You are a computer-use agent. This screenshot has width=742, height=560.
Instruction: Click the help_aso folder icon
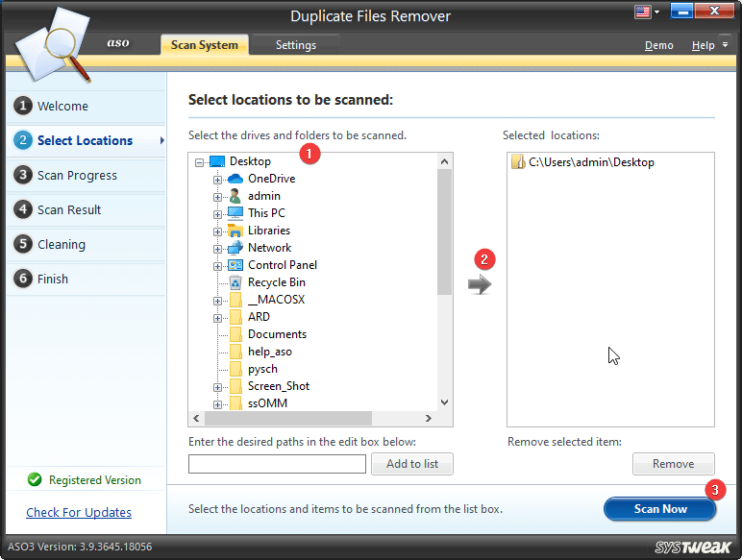coord(235,352)
